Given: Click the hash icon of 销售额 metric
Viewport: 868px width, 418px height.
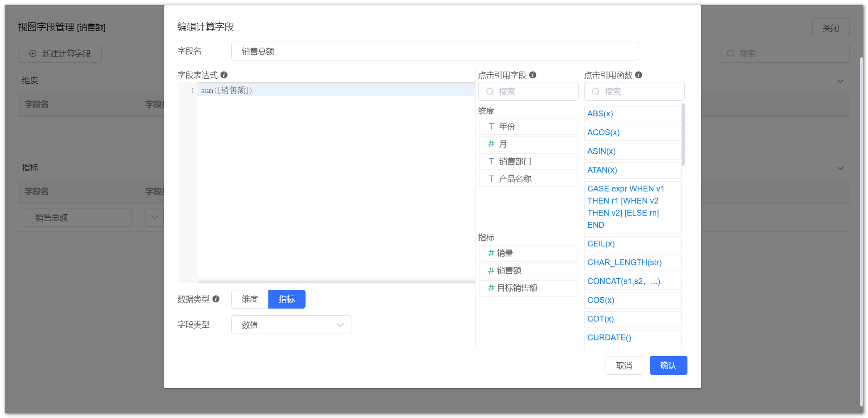Looking at the screenshot, I should point(491,271).
